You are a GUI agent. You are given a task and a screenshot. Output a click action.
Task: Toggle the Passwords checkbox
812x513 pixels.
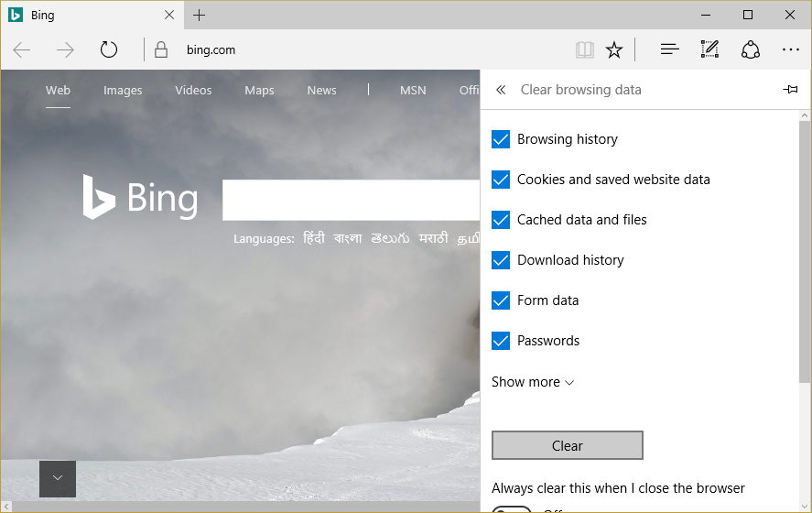click(501, 341)
